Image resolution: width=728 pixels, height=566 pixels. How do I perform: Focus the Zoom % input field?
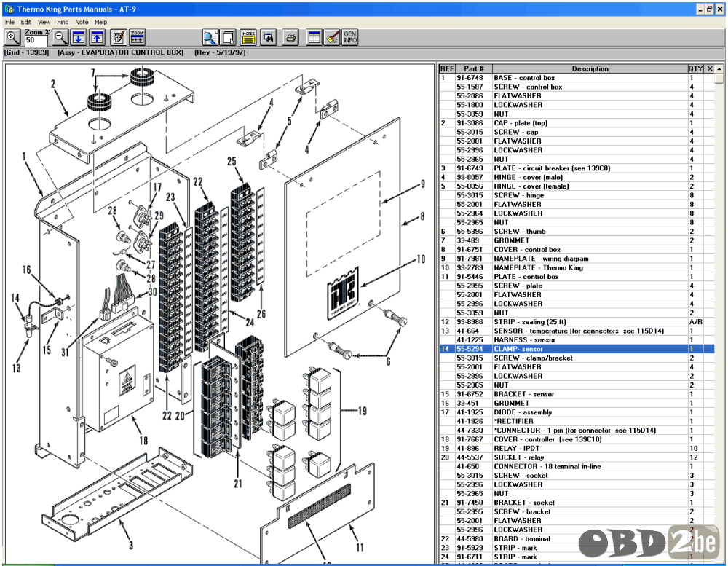[x=36, y=41]
